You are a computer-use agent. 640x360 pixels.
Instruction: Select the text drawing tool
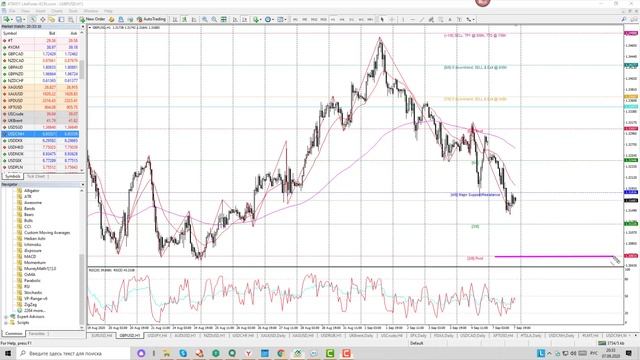click(450, 19)
